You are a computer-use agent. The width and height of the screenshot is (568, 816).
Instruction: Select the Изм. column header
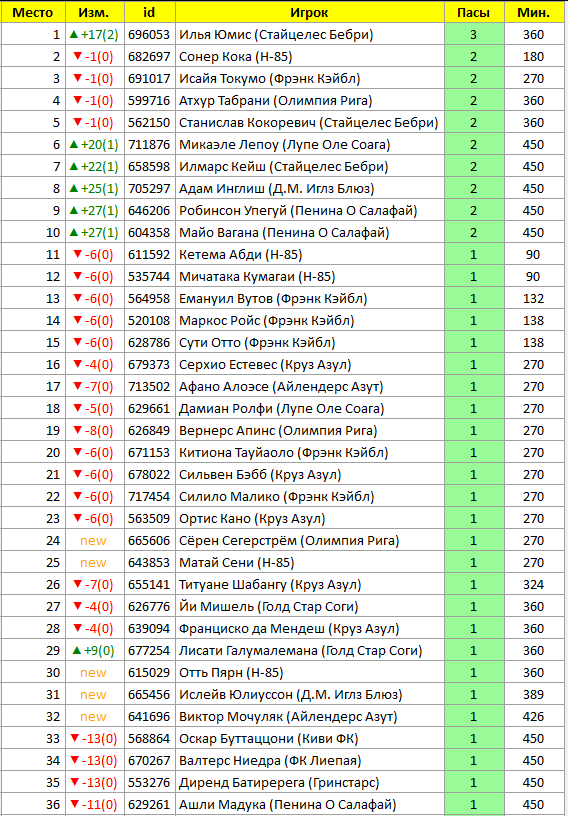point(95,12)
